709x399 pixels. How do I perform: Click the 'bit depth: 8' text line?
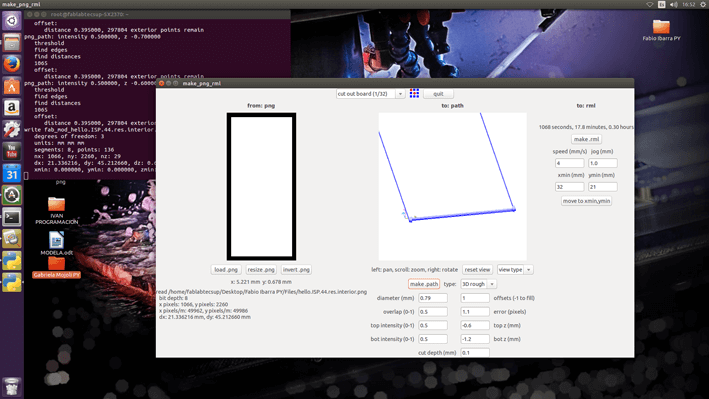coord(173,298)
